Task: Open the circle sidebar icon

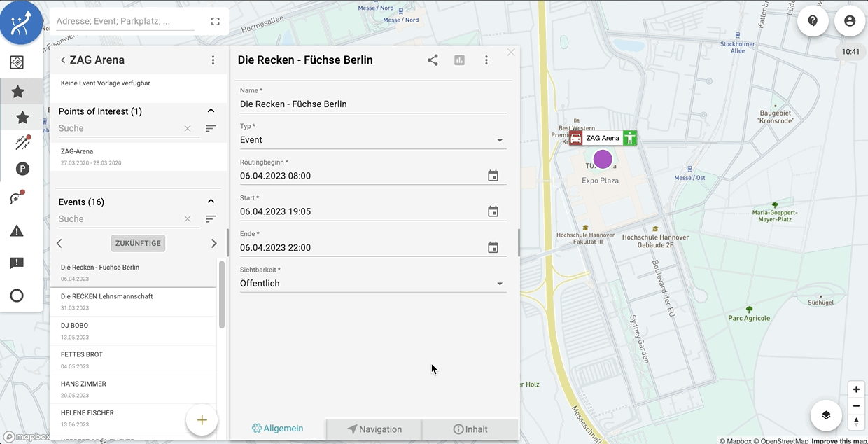Action: click(17, 296)
